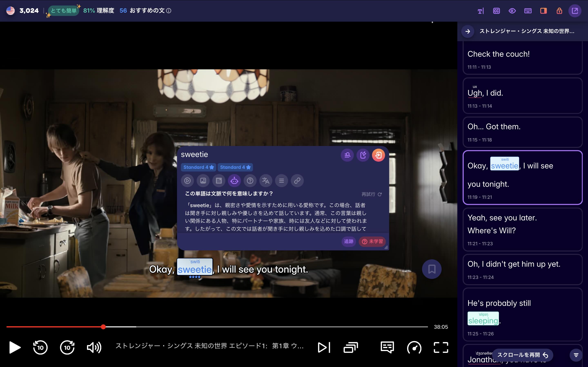588x367 pixels.
Task: Show the translation icon for "sweetie"
Action: pyautogui.click(x=266, y=181)
